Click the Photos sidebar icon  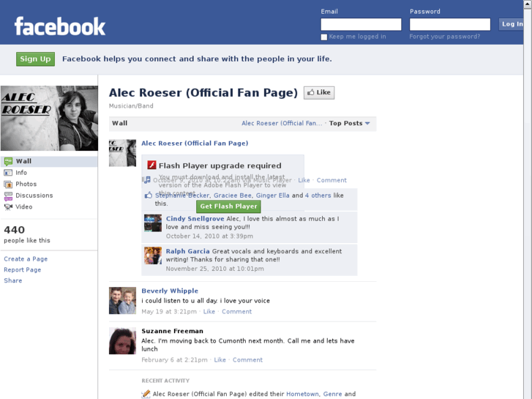[8, 184]
